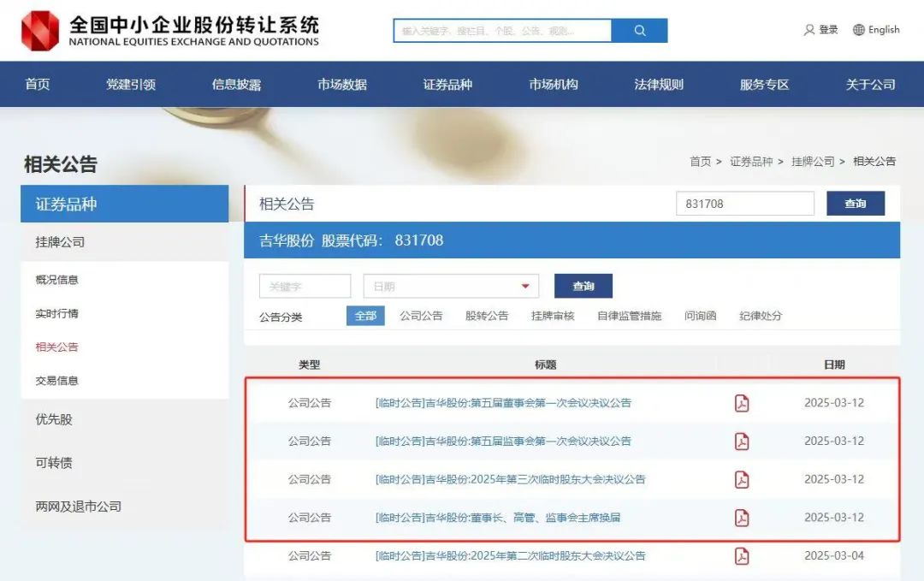Click the 日期 column header
The width and height of the screenshot is (924, 581).
coord(834,365)
